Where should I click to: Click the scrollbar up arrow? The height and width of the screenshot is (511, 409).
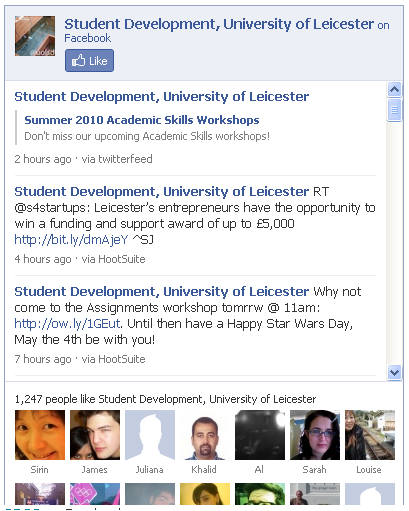[x=395, y=89]
